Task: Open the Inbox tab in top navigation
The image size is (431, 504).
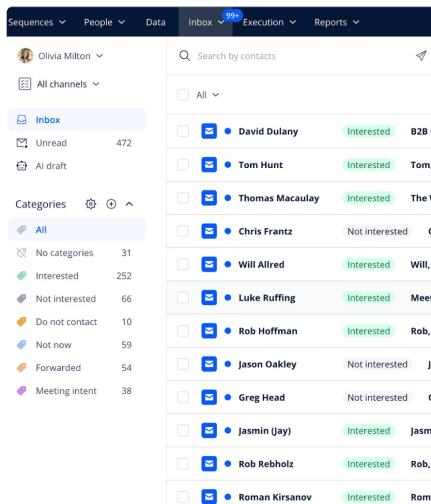Action: [x=205, y=22]
